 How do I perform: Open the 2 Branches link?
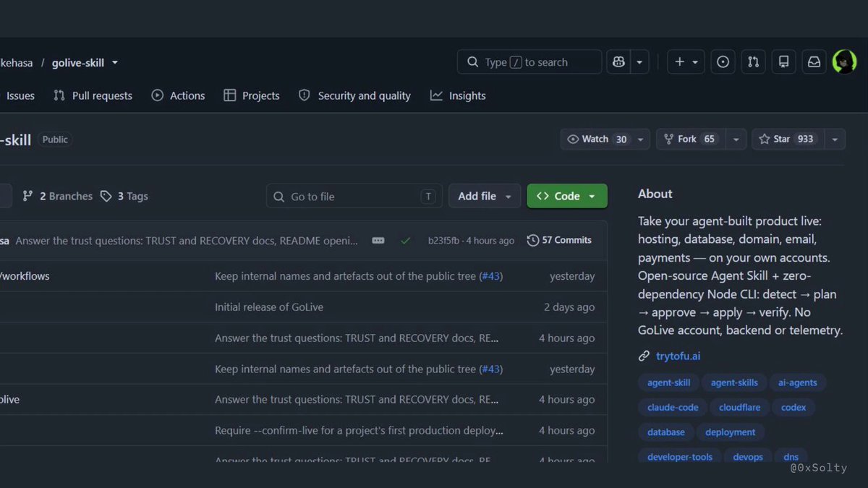point(58,196)
